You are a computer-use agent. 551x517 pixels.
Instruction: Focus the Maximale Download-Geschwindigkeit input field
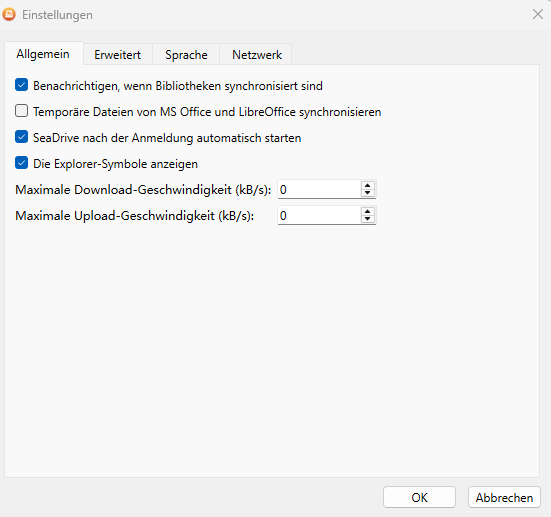[x=319, y=189]
